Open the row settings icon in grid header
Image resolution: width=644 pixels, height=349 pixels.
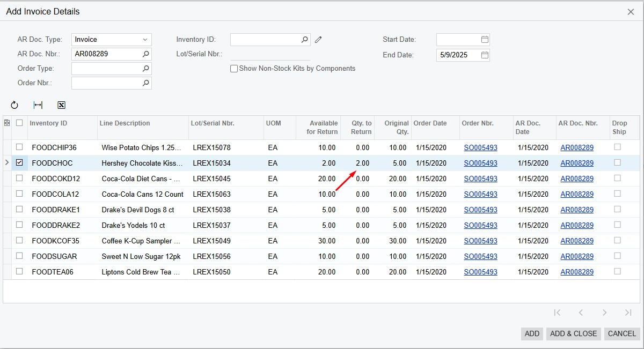(8, 123)
